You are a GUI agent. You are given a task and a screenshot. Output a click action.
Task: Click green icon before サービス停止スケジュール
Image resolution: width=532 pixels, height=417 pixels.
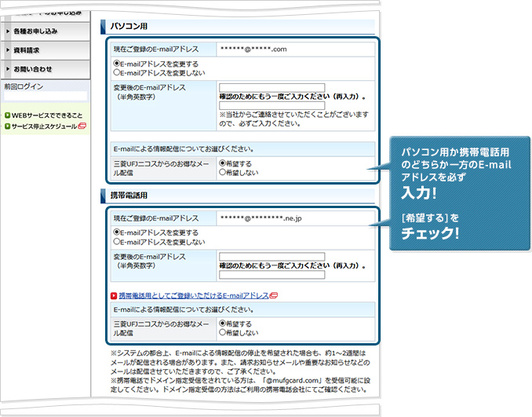[x=7, y=126]
